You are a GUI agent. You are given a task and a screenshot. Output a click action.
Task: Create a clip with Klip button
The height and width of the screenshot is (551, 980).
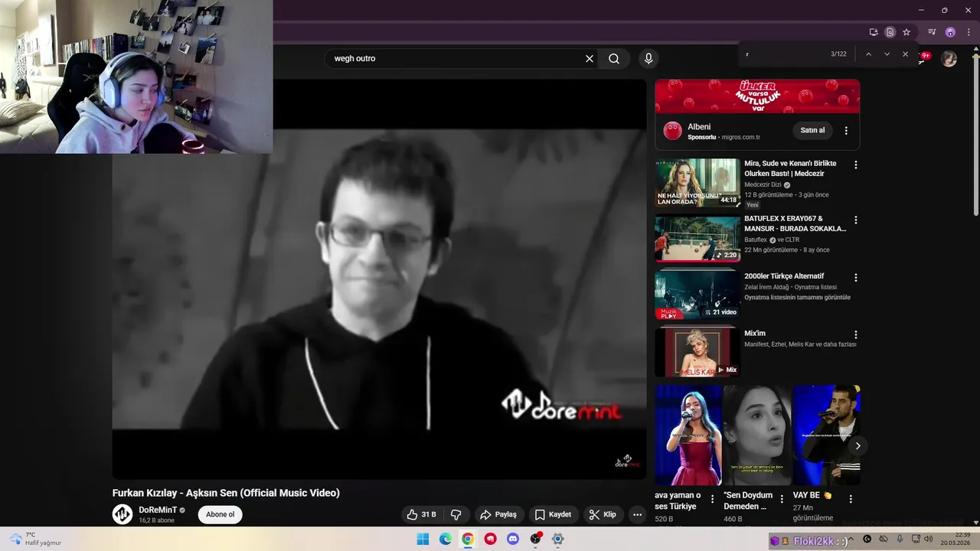[x=603, y=514]
